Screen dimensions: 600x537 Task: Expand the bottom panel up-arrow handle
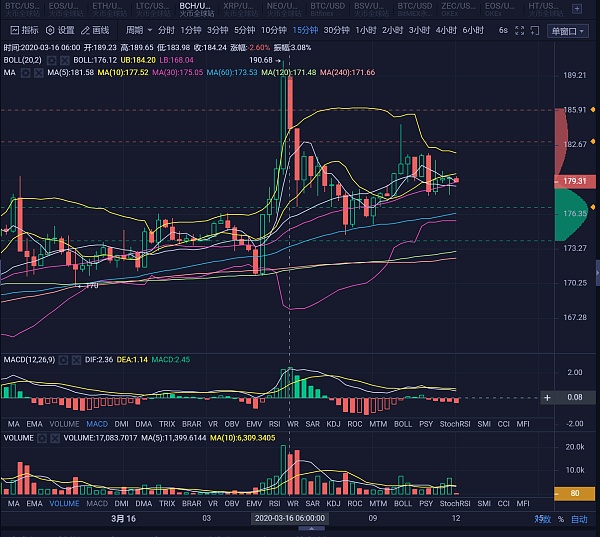pyautogui.click(x=311, y=529)
